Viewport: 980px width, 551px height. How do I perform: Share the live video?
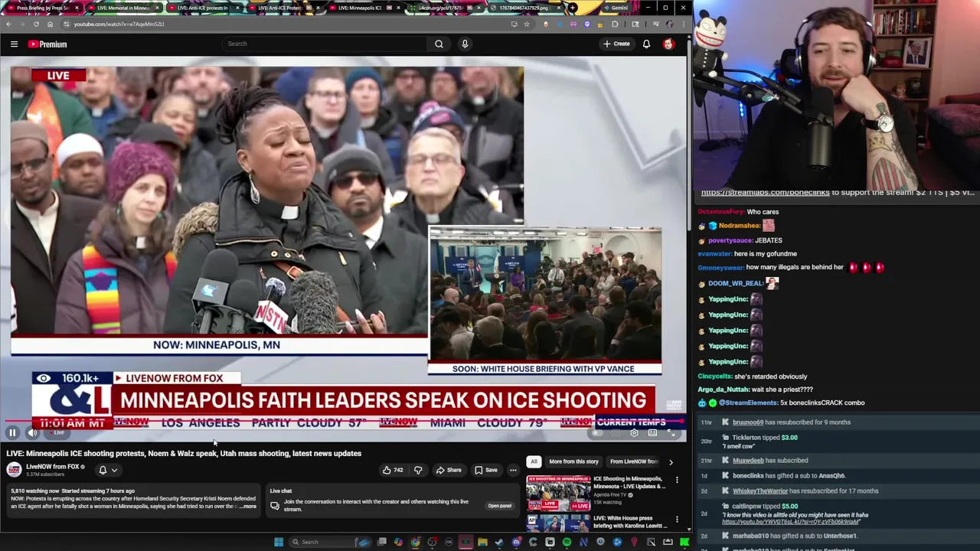coord(449,470)
